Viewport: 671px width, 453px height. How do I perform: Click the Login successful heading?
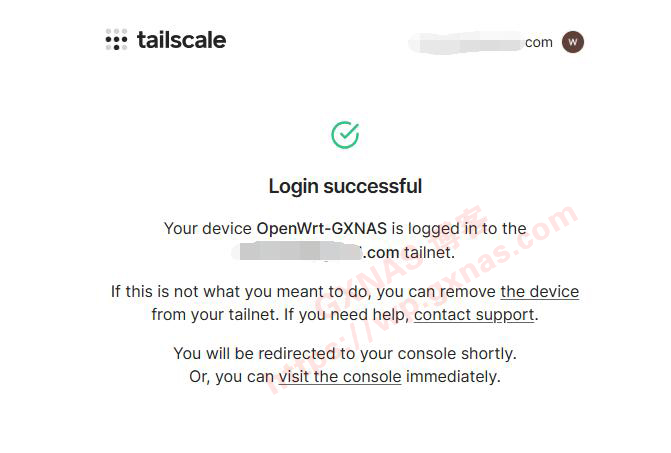pyautogui.click(x=345, y=186)
